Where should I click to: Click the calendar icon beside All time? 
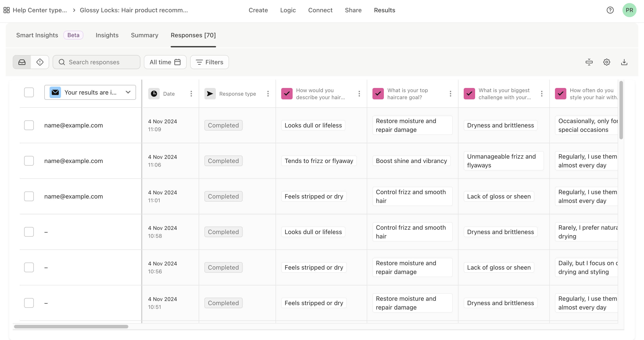tap(177, 62)
